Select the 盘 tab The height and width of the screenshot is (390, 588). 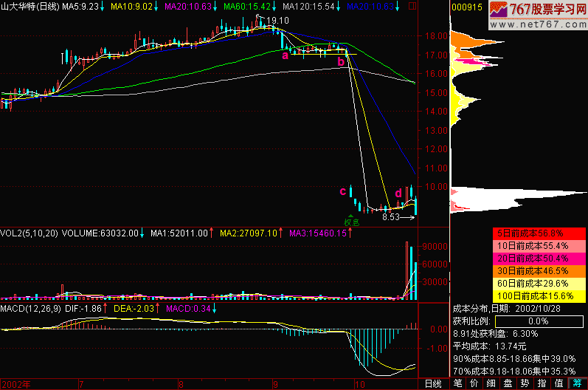(x=508, y=383)
